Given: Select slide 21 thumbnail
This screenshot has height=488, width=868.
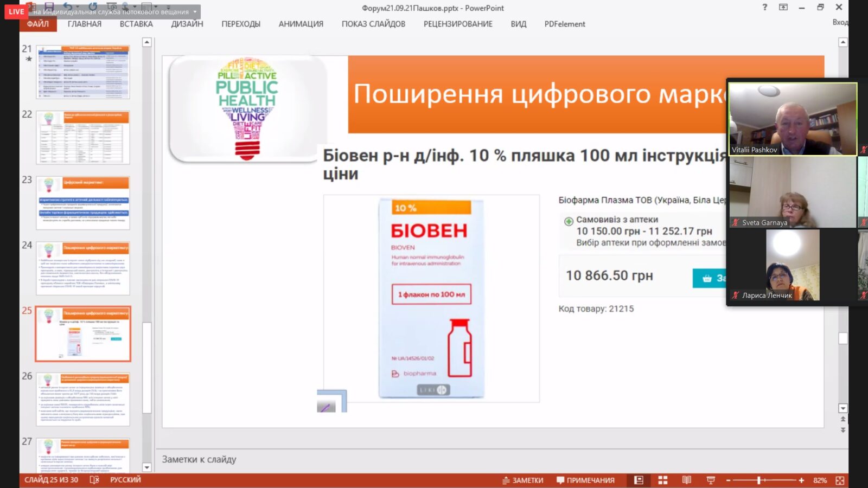Looking at the screenshot, I should [83, 72].
